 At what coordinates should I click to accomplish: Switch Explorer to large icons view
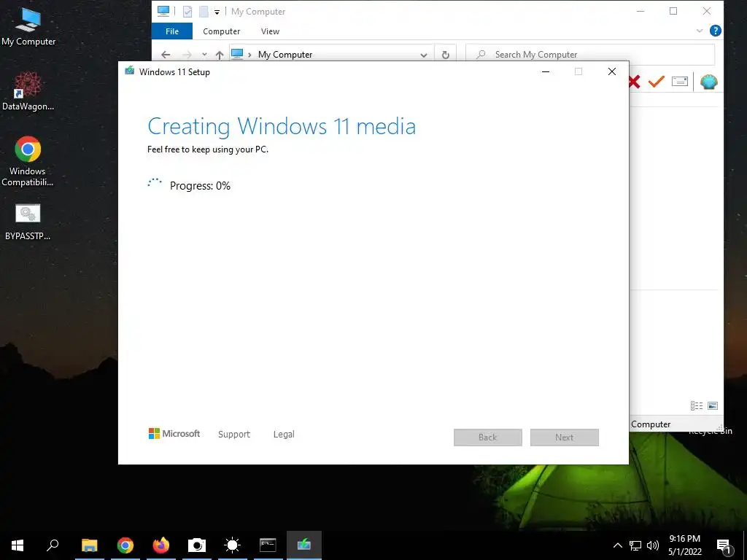(x=713, y=405)
